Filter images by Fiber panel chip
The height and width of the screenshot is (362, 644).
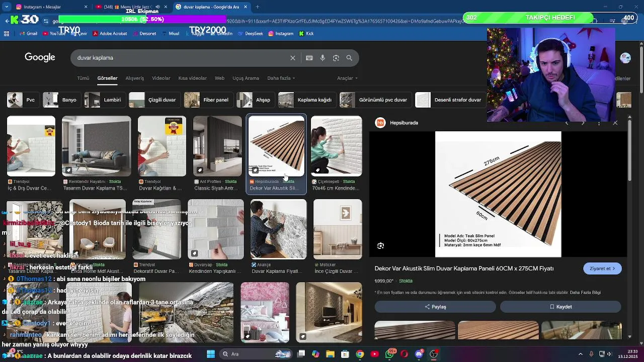[208, 100]
